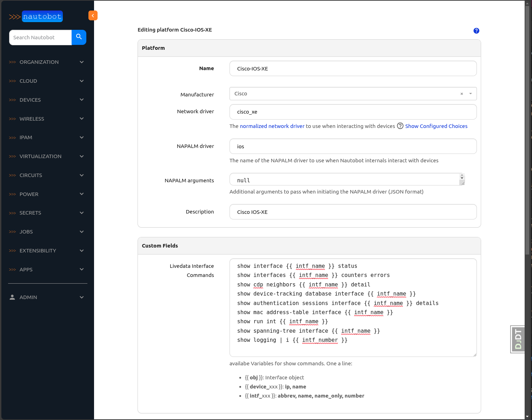Click the Name field Cisco-IOS-XE
This screenshot has height=420, width=532.
click(353, 68)
